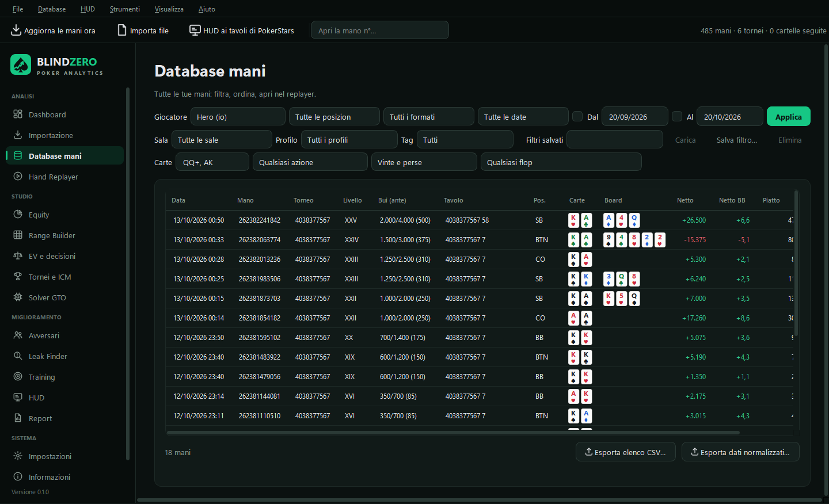Click the Avversari people icon

(18, 335)
